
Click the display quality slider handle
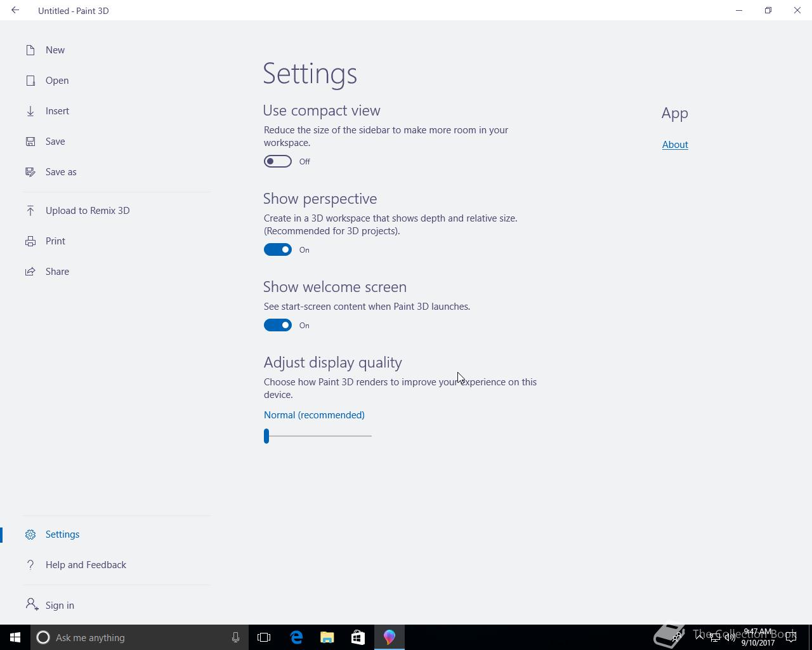pos(266,436)
